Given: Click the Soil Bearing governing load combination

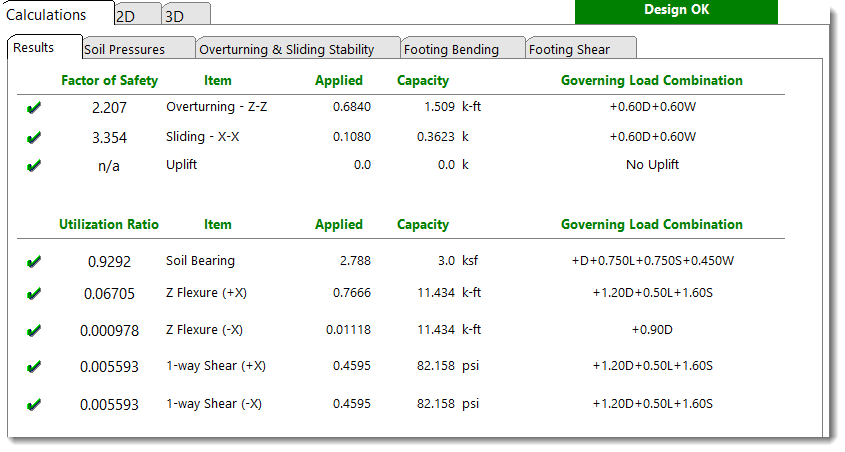Looking at the screenshot, I should tap(652, 261).
